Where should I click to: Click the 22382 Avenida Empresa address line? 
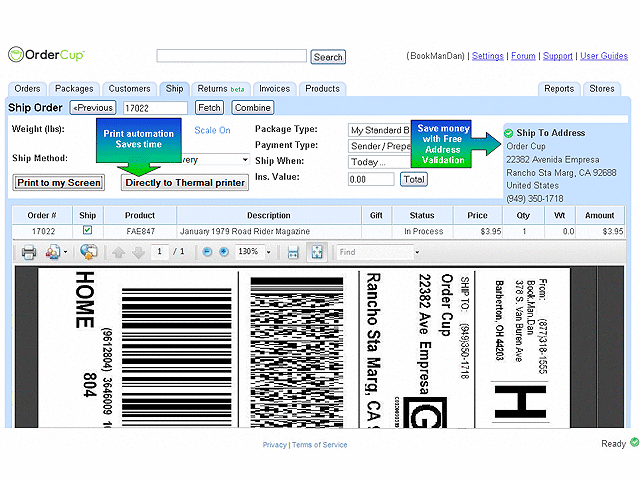pyautogui.click(x=553, y=160)
